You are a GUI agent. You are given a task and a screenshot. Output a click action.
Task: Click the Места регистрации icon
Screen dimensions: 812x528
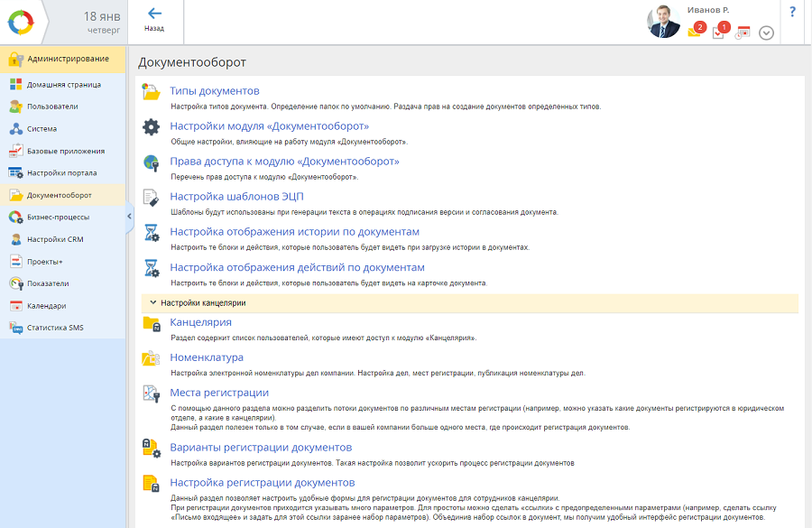click(x=152, y=394)
